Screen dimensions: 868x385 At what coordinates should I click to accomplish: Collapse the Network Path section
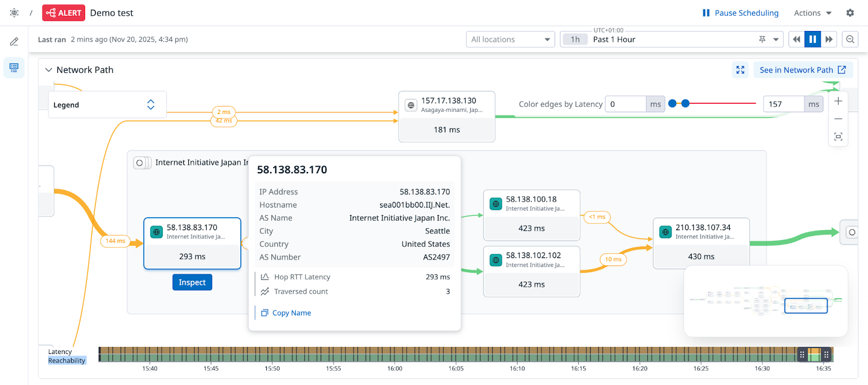[x=49, y=70]
